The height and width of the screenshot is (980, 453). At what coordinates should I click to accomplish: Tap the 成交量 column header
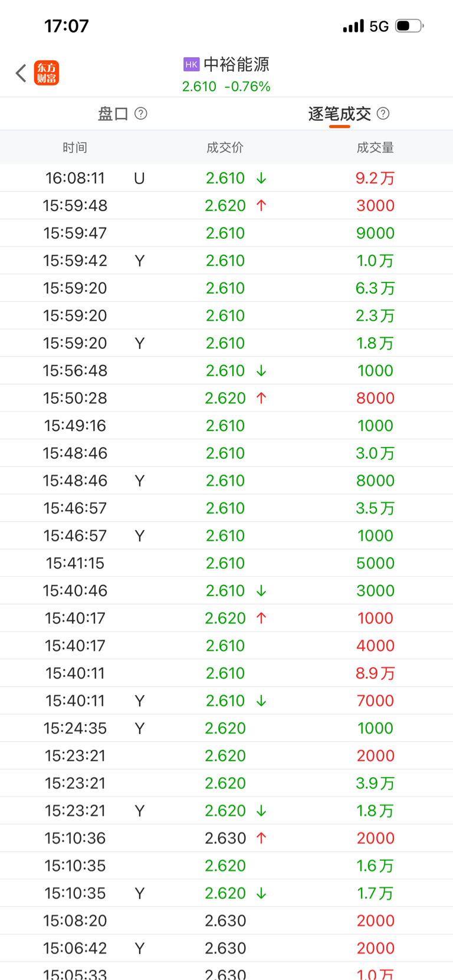coord(375,147)
